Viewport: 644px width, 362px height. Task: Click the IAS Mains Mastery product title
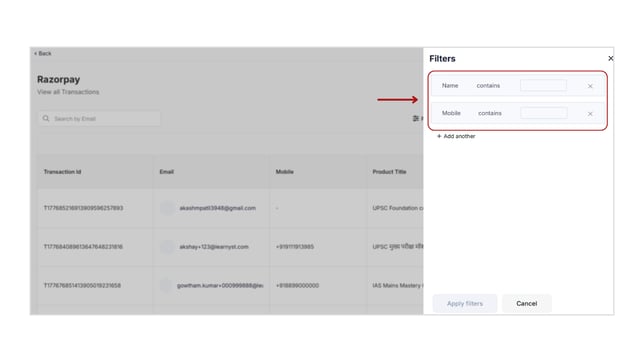[x=398, y=285]
